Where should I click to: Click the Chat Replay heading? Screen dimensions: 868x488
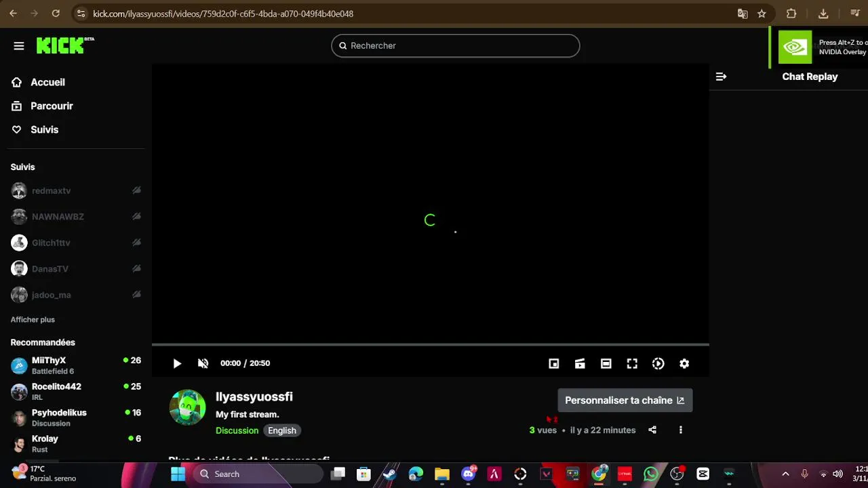(x=810, y=77)
